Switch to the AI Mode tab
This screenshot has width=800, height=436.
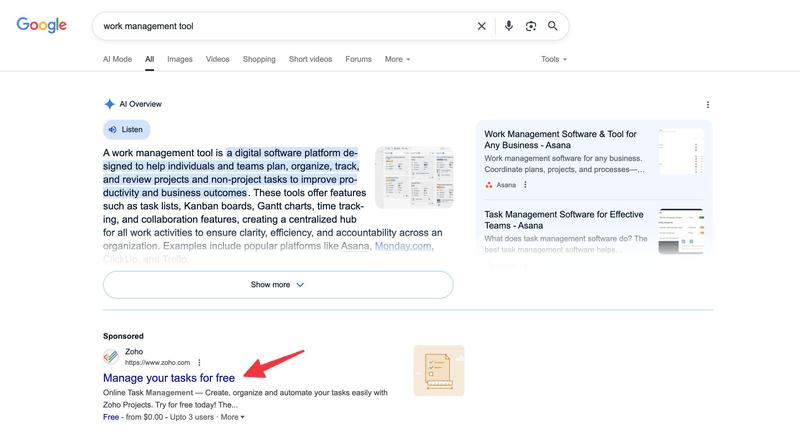(x=117, y=59)
